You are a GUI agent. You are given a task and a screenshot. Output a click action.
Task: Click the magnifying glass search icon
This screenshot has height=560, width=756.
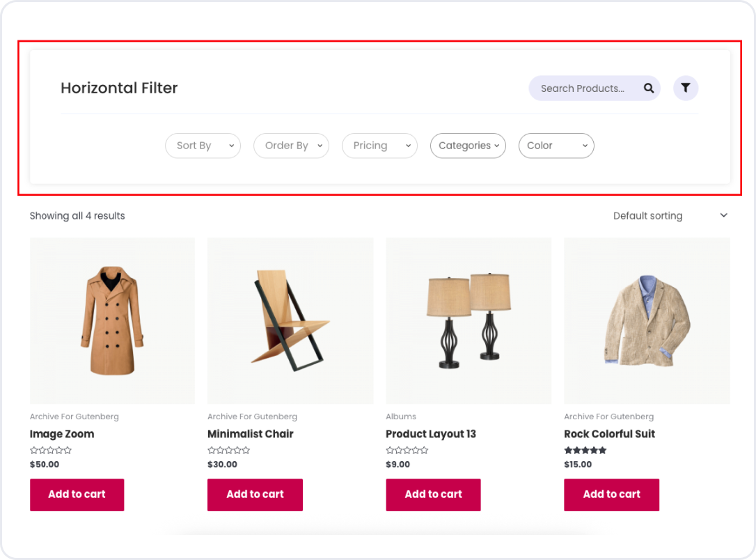(649, 88)
